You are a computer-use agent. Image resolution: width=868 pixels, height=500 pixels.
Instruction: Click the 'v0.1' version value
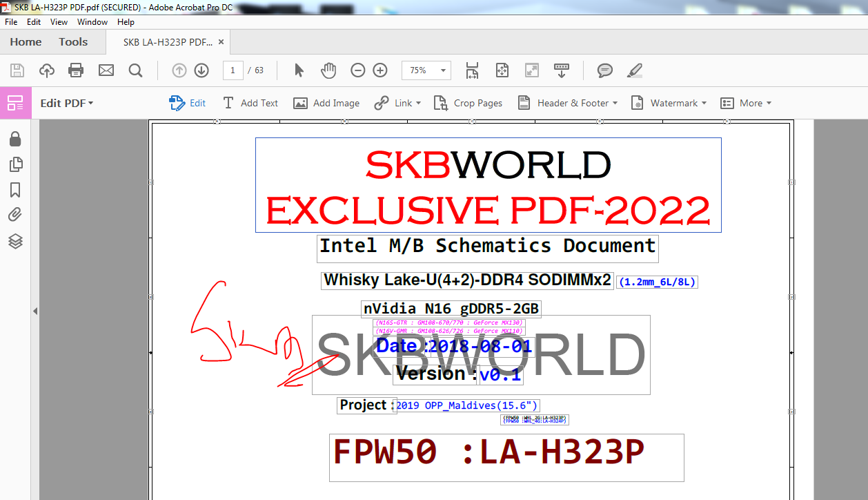click(x=501, y=375)
